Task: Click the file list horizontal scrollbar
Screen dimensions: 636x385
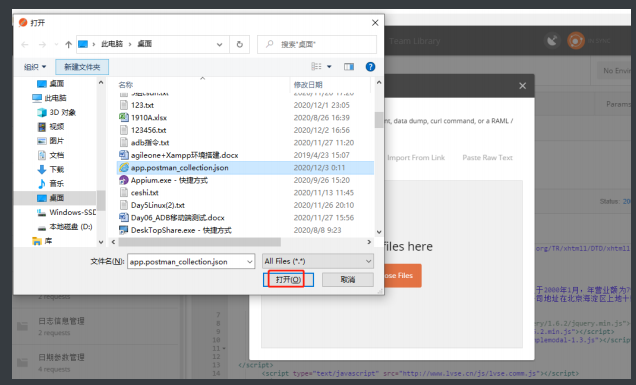Action: click(199, 242)
